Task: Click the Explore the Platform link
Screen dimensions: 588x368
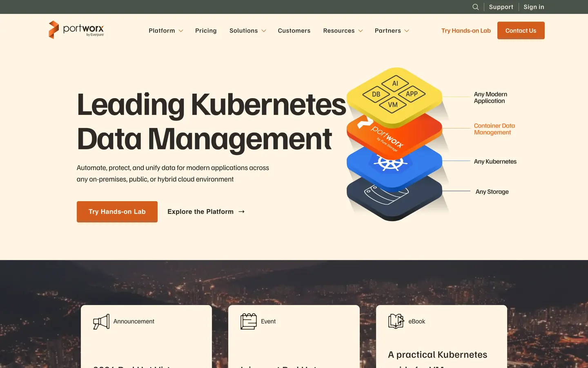Action: 206,211
